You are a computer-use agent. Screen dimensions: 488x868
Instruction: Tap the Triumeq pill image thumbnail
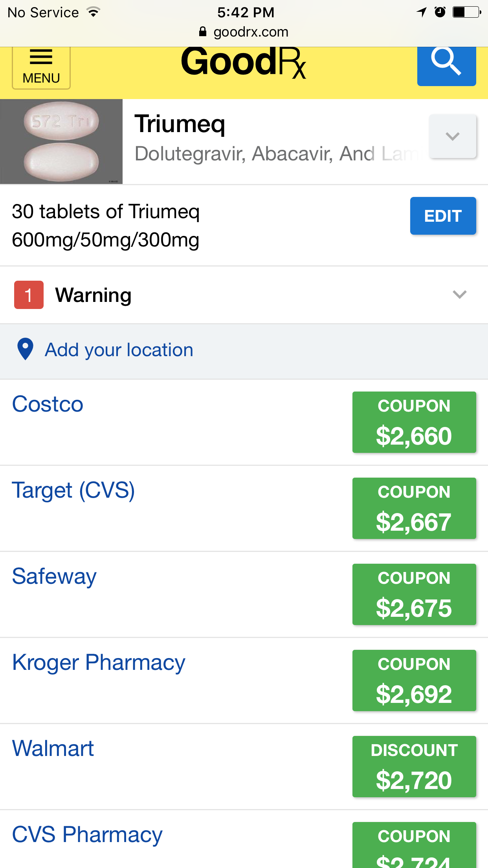tap(61, 142)
